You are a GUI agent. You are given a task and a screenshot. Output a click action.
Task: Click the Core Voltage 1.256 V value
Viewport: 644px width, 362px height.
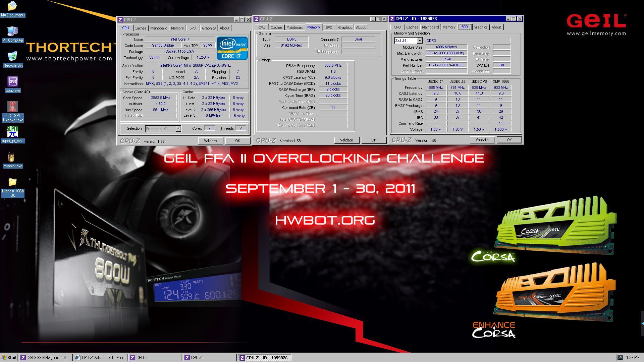pos(203,57)
